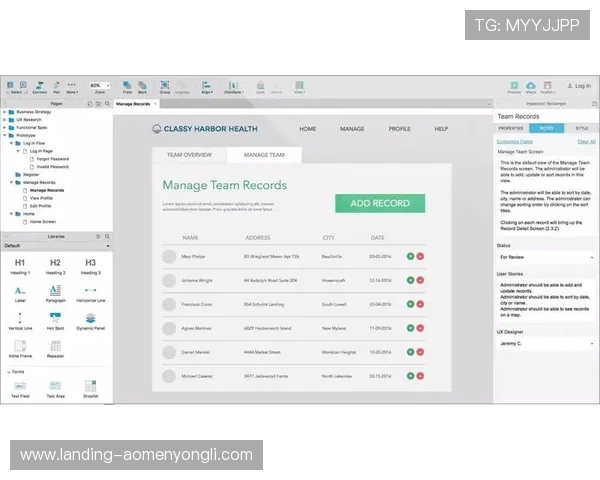The width and height of the screenshot is (600, 480).
Task: Click the Add Record button
Action: (x=379, y=203)
